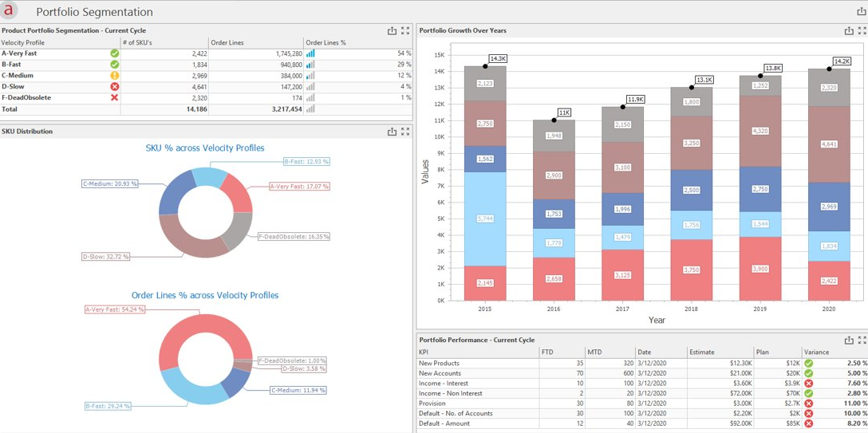Maximize the Portfolio Growth Over Years chart
The height and width of the screenshot is (433, 868).
point(862,30)
